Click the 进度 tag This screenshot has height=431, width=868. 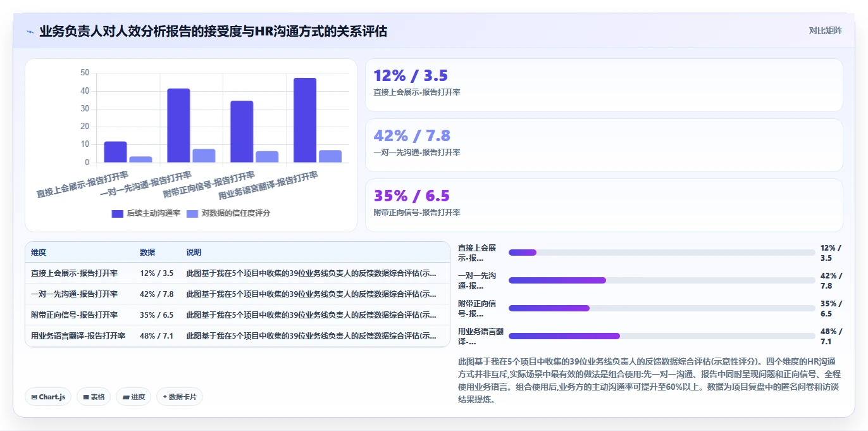(133, 397)
